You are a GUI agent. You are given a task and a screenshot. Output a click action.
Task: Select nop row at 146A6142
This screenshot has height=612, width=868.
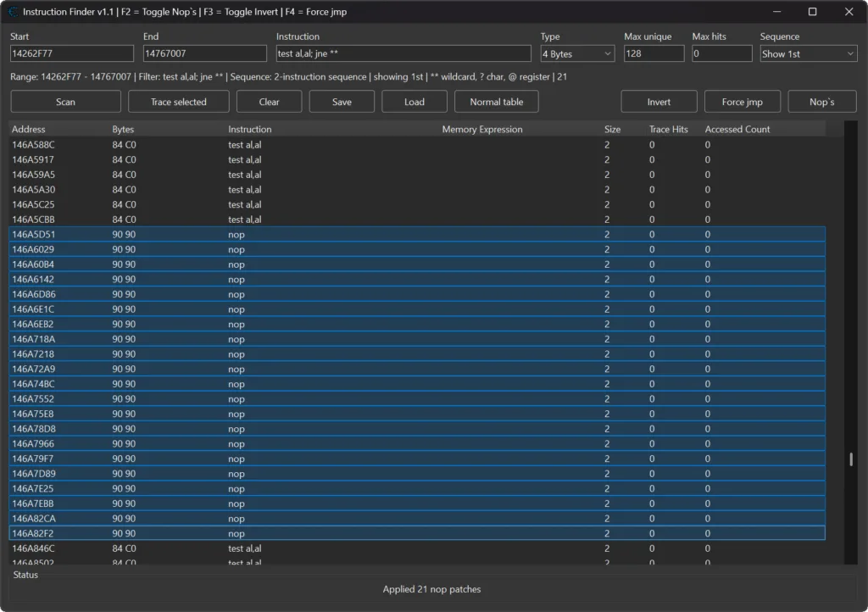(417, 280)
